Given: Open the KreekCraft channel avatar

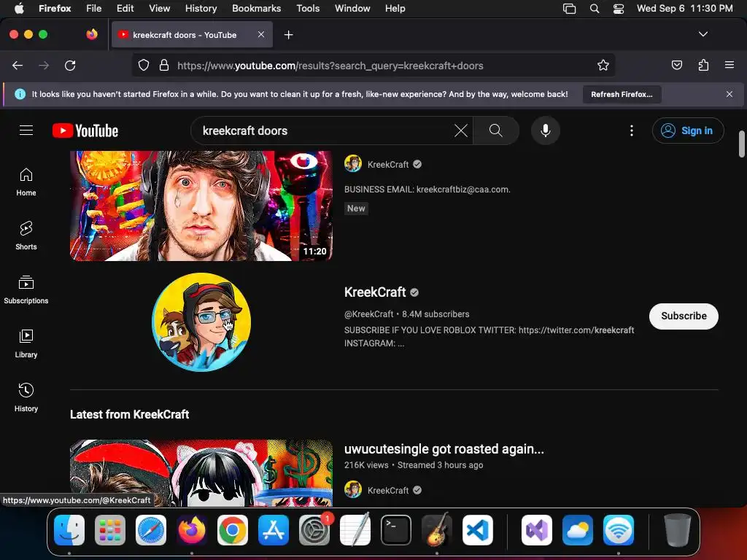Looking at the screenshot, I should coord(201,322).
